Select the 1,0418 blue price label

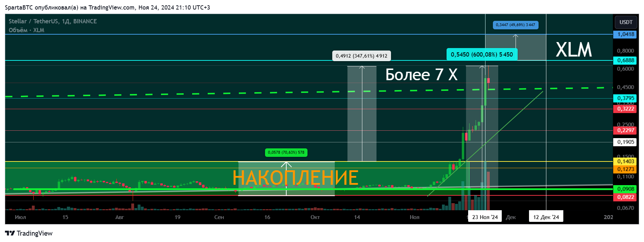(x=625, y=34)
